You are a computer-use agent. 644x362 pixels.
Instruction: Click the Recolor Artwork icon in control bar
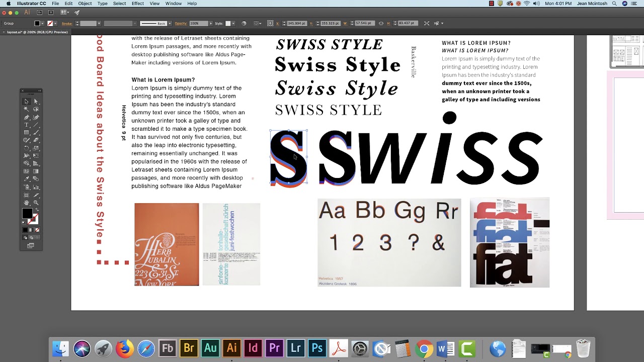coord(244,23)
